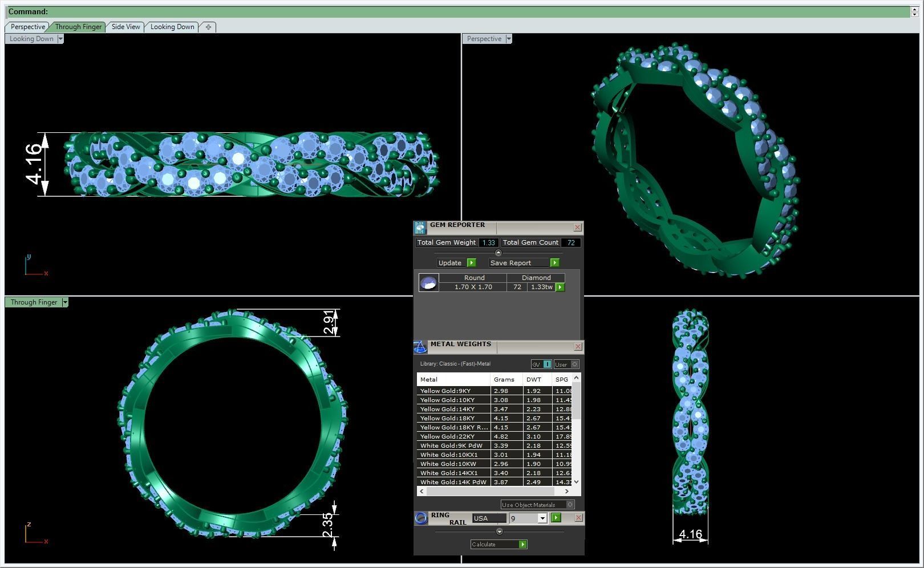The height and width of the screenshot is (568, 924).
Task: Select the Yellow Gold:18KY row
Action: pyautogui.click(x=495, y=418)
